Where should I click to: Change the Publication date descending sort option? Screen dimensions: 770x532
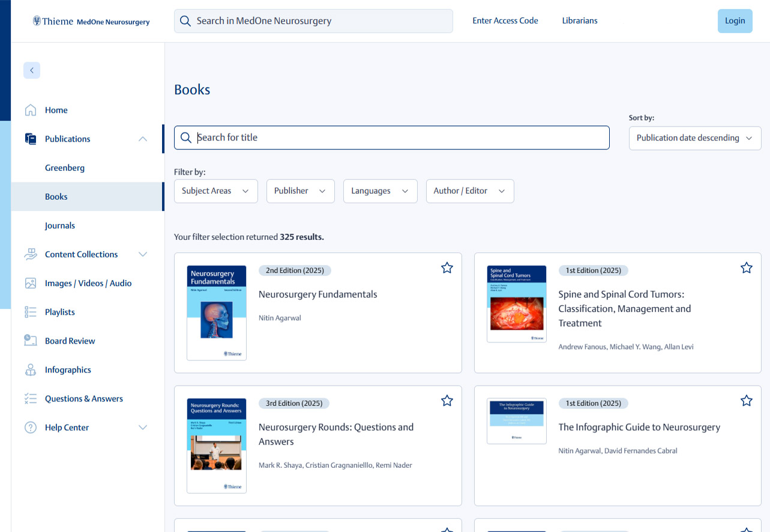point(694,138)
